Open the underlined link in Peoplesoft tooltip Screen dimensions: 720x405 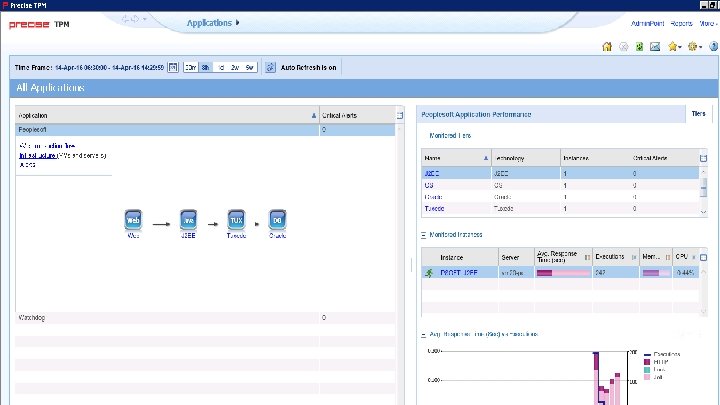pos(38,156)
